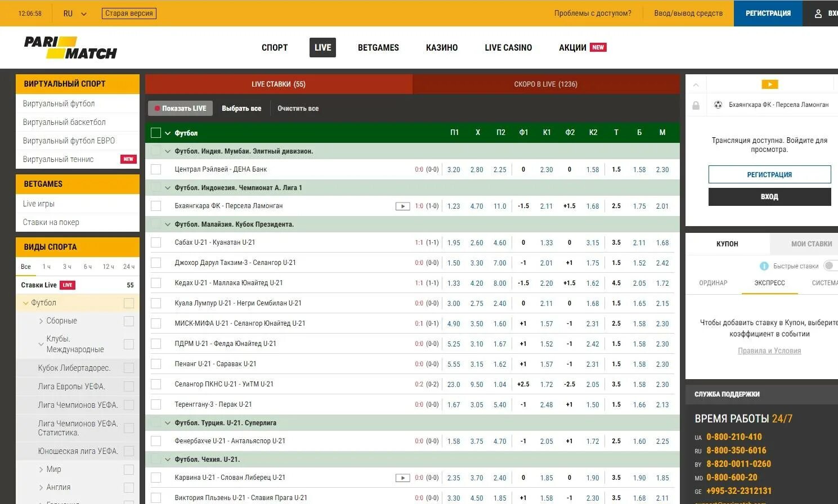Select the ЭКСПРЕСС coupon tab
Screen dimensions: 838x504
(x=769, y=283)
